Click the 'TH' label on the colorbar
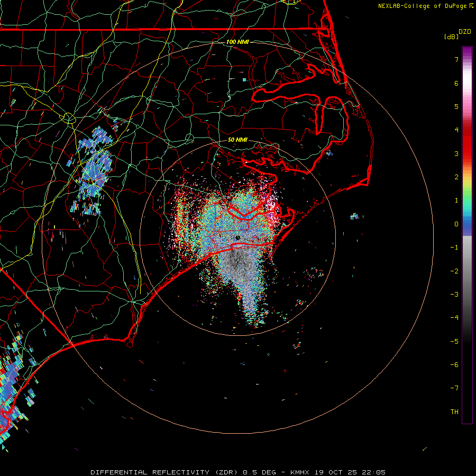The height and width of the screenshot is (476, 476). pyautogui.click(x=454, y=412)
